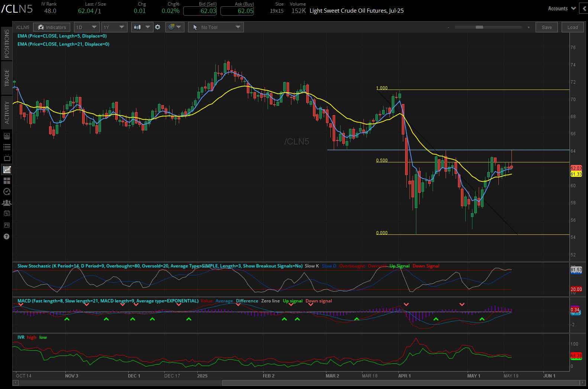Open the crosshair cursor mode dropdown

[x=174, y=27]
